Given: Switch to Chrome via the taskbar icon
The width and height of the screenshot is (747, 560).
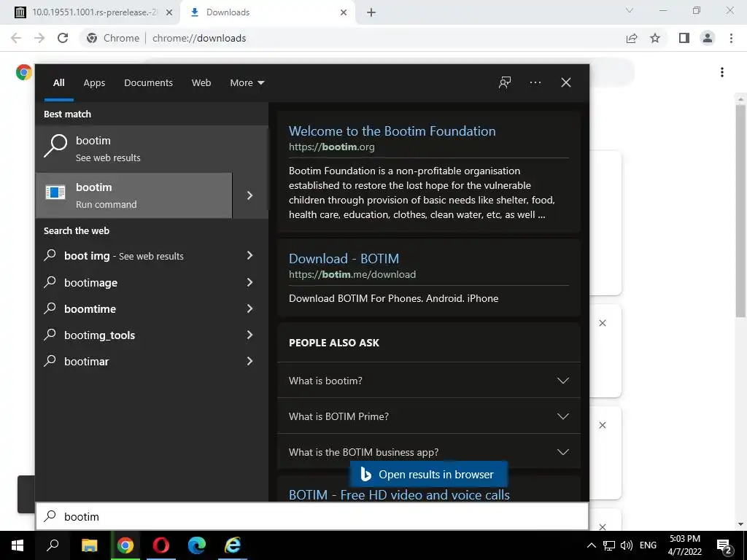Looking at the screenshot, I should pos(125,545).
